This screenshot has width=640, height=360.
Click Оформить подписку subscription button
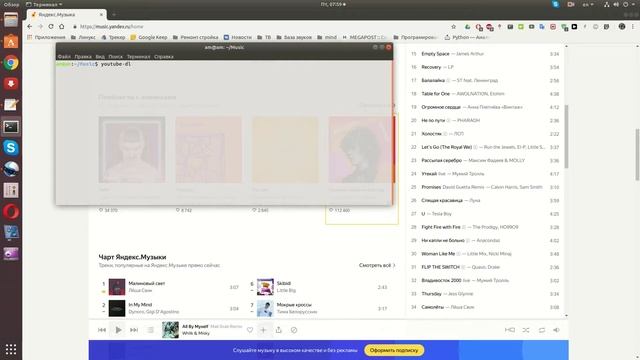[394, 350]
